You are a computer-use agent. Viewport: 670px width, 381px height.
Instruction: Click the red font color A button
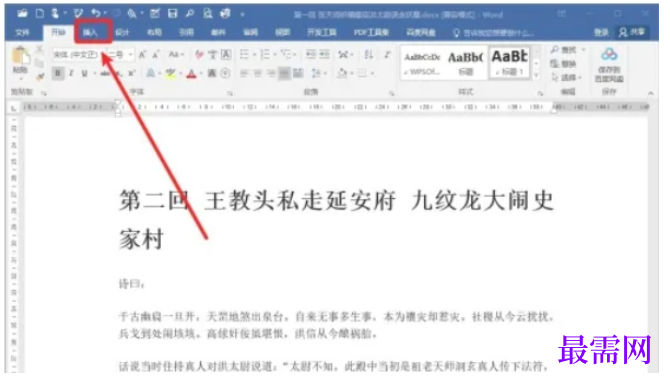click(x=191, y=73)
